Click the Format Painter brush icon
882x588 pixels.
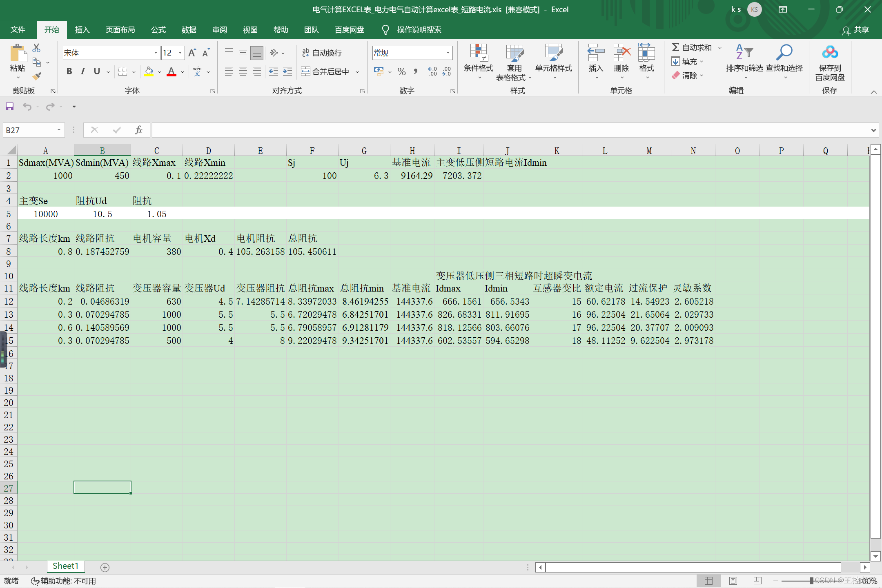coord(37,76)
